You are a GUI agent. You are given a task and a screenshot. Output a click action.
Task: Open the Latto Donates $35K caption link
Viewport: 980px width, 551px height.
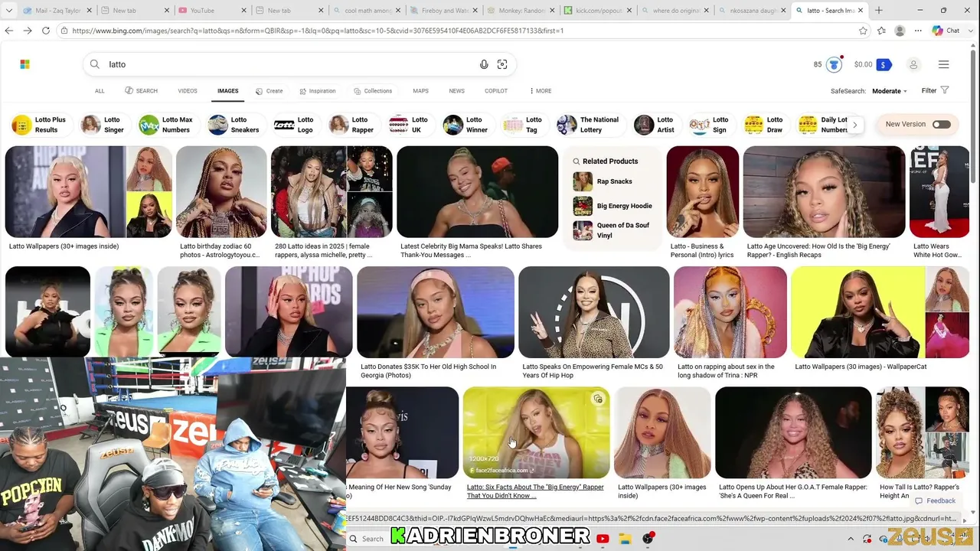click(x=428, y=371)
